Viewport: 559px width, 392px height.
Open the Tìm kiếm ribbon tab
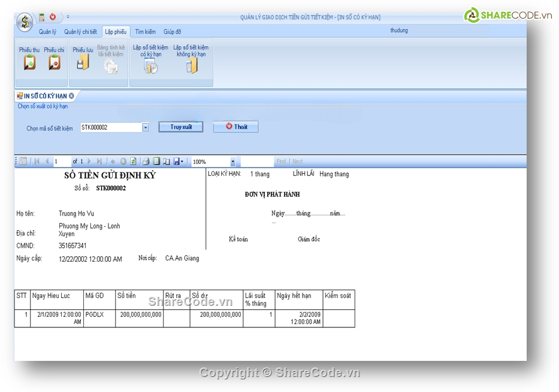coord(145,32)
